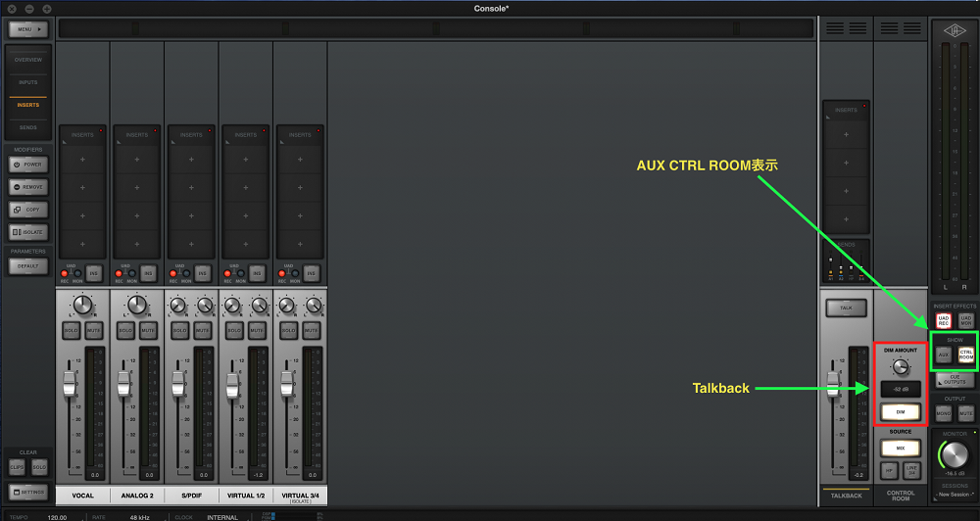Solo the VOCAL channel

click(x=72, y=330)
